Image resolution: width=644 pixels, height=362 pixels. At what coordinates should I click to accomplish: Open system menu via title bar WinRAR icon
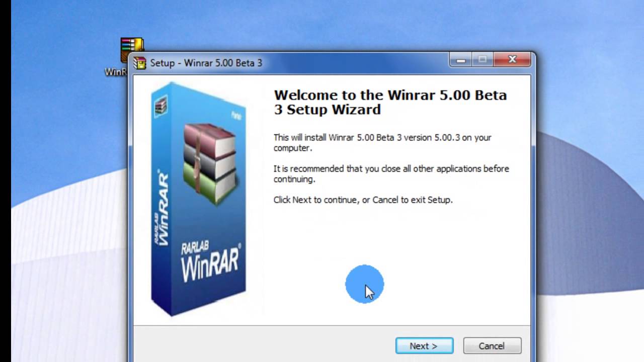[x=140, y=63]
